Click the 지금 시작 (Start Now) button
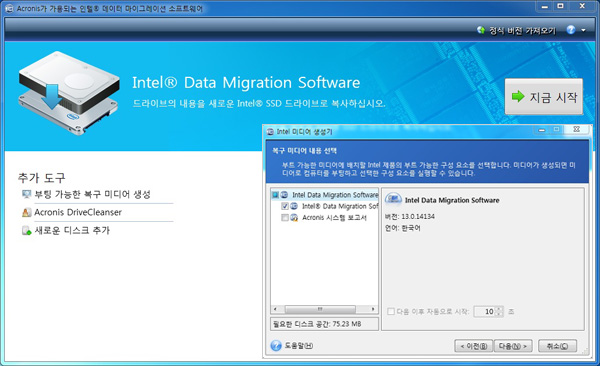Viewport: 600px width, 366px height. pos(544,96)
